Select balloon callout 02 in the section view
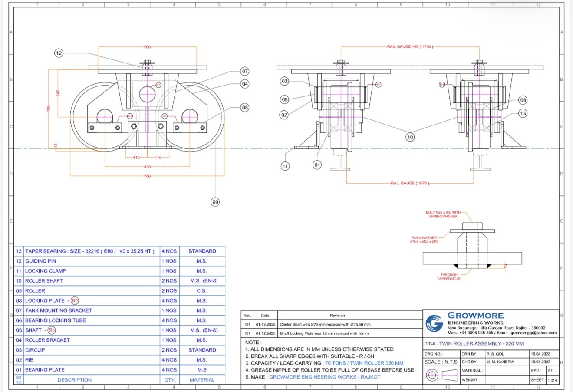573x392 pixels. 284,115
